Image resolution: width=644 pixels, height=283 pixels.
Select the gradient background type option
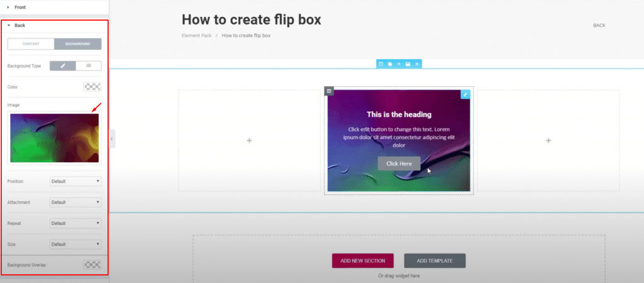[88, 65]
